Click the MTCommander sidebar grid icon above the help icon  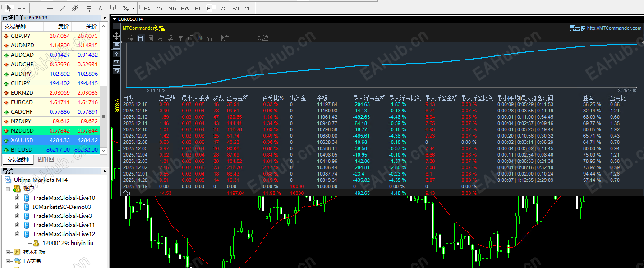[116, 45]
